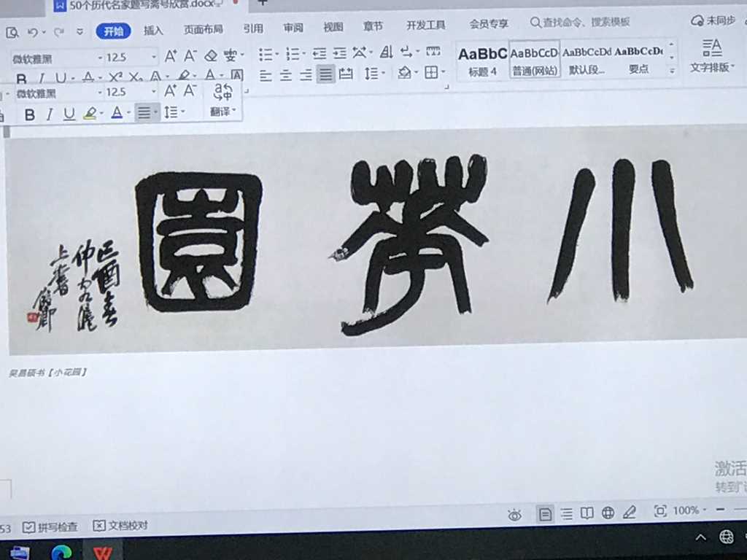Open the font name dropdown in the ribbon
747x560 pixels.
pos(100,58)
